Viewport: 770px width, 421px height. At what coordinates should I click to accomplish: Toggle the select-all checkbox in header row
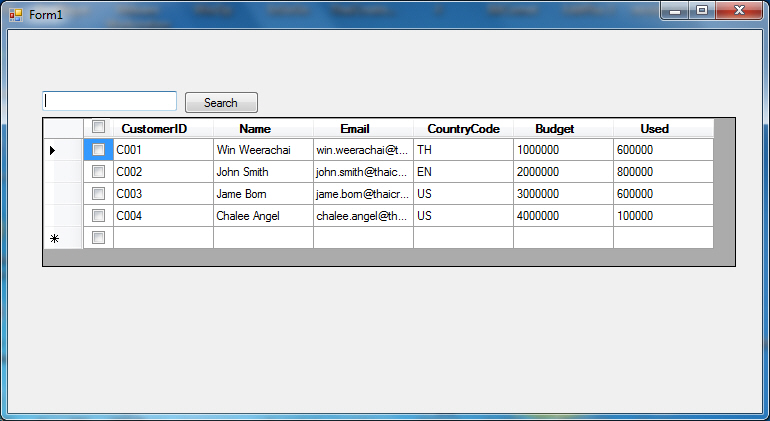tap(98, 127)
